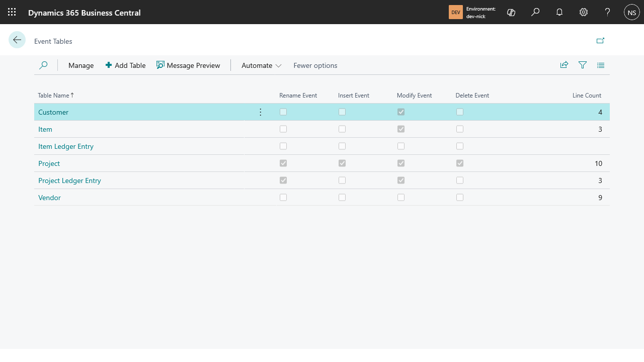Image resolution: width=644 pixels, height=362 pixels.
Task: Toggle Insert Event checkbox for Item
Action: pos(342,129)
